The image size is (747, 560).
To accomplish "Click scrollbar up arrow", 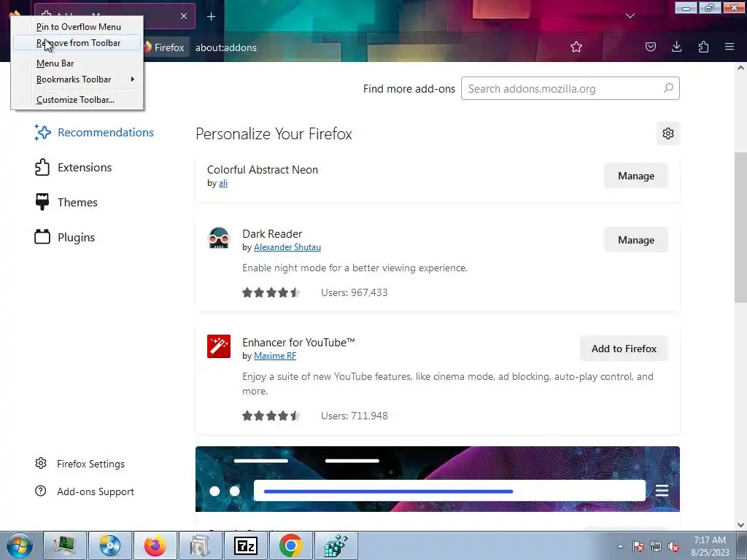I will [740, 68].
